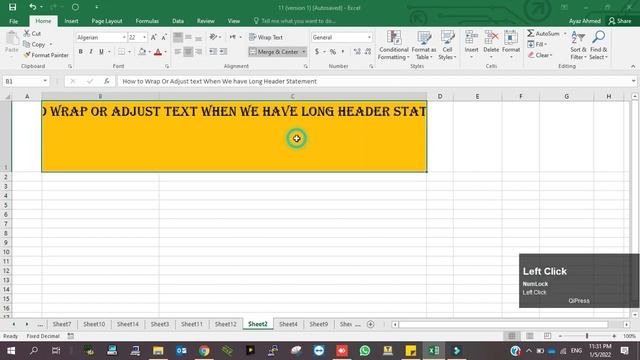
Task: Activate the Format Painter
Action: (x=45, y=55)
